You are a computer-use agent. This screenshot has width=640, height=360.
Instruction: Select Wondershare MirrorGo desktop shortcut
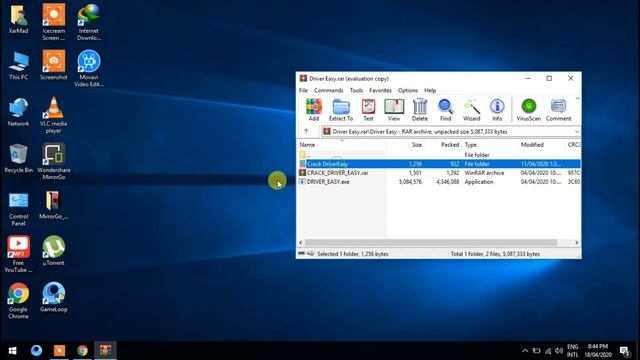click(53, 162)
